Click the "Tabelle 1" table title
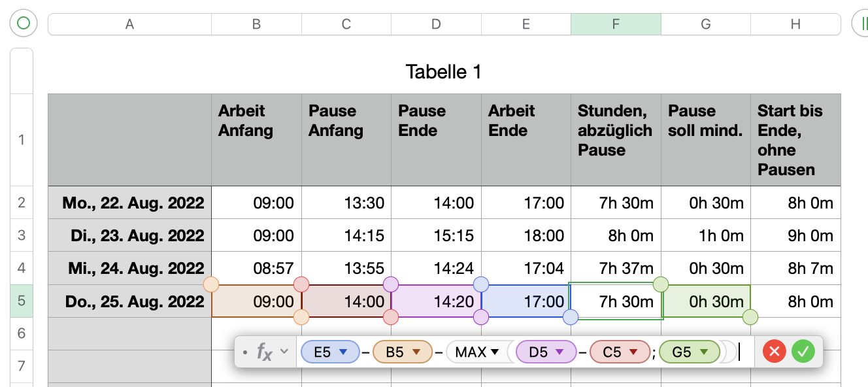 click(443, 72)
